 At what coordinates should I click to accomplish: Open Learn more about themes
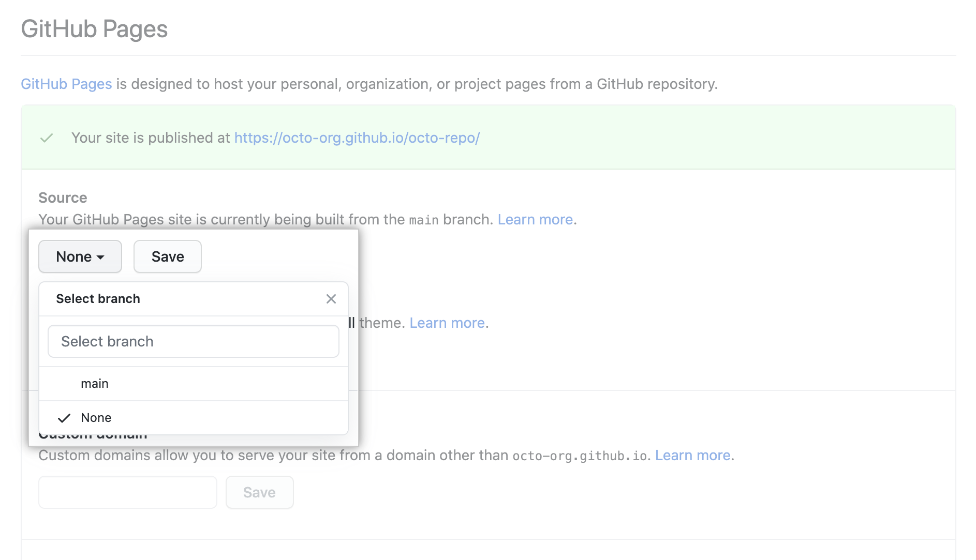point(446,323)
